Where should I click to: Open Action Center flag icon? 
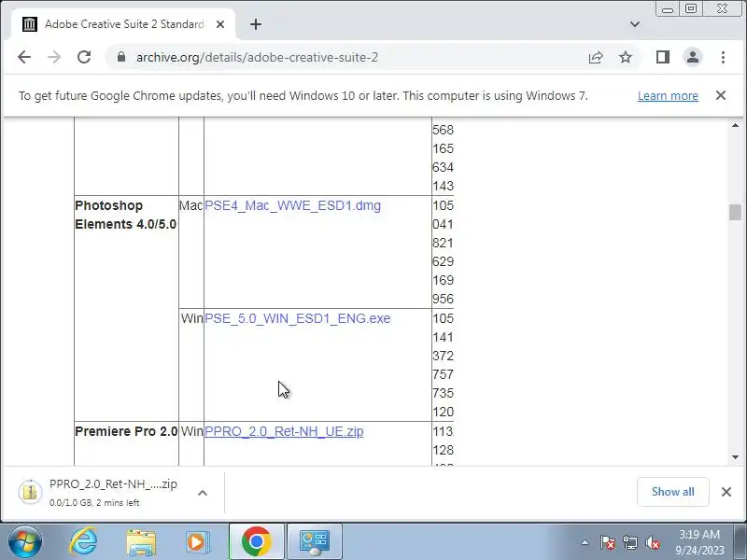coord(608,542)
